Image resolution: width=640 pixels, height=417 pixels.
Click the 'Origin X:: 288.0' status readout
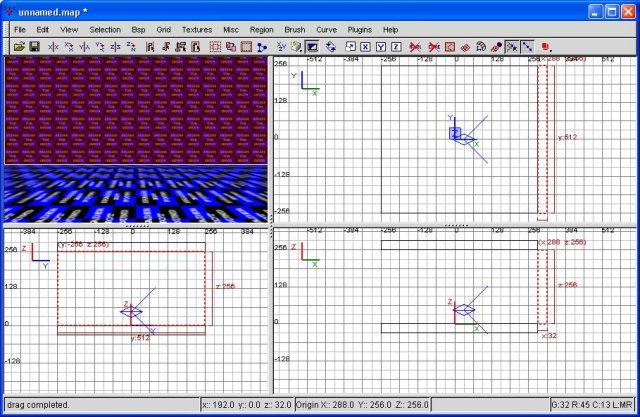click(325, 405)
